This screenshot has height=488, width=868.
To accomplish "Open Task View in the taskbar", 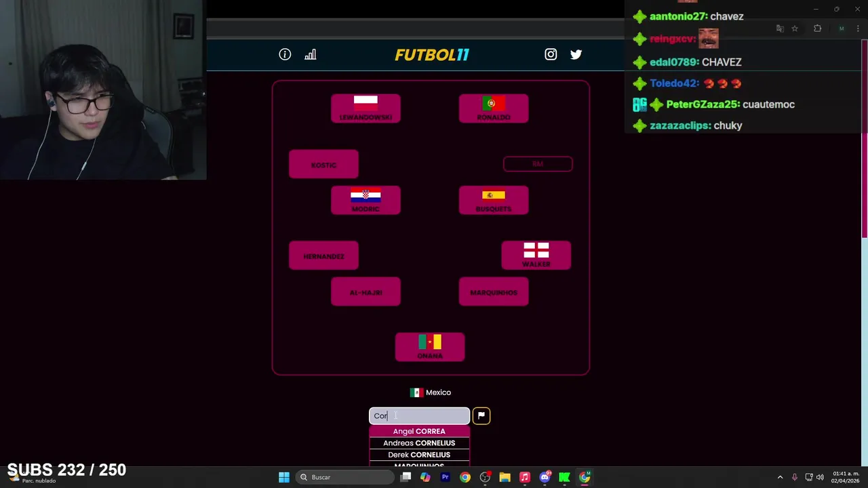I will click(x=406, y=477).
